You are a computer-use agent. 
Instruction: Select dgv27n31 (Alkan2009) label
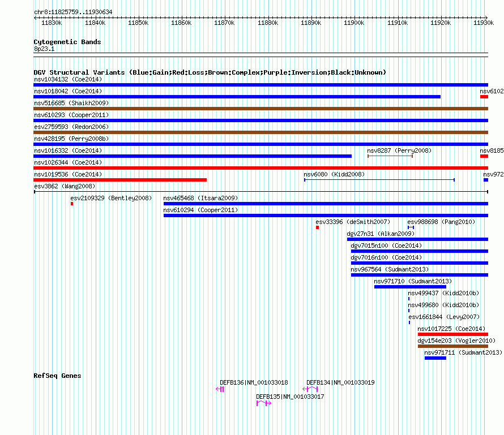pyautogui.click(x=381, y=234)
